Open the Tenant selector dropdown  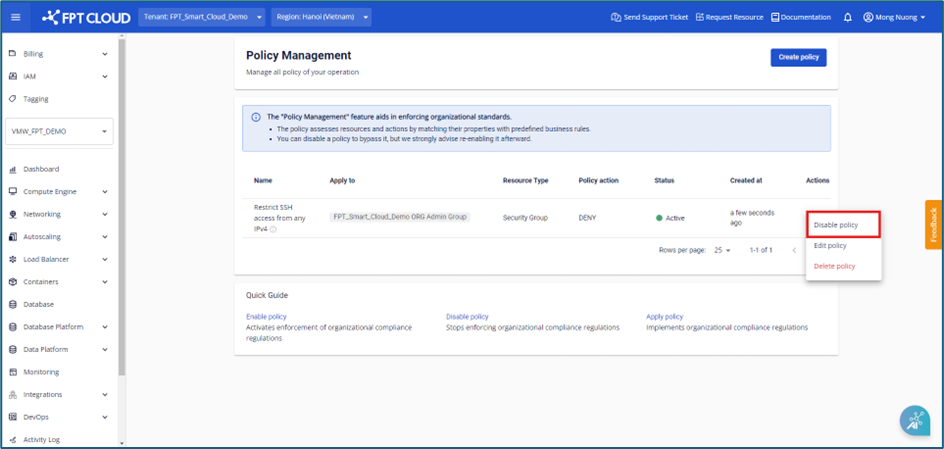201,17
